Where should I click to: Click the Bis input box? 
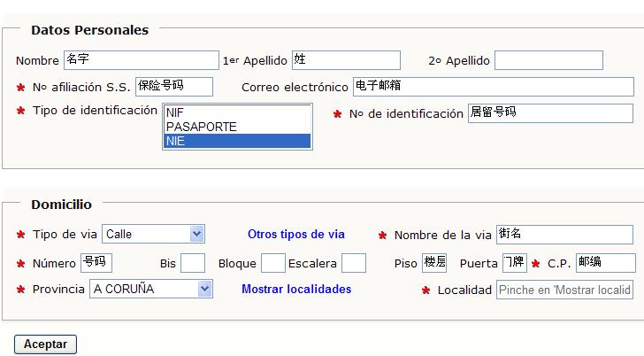pos(192,263)
